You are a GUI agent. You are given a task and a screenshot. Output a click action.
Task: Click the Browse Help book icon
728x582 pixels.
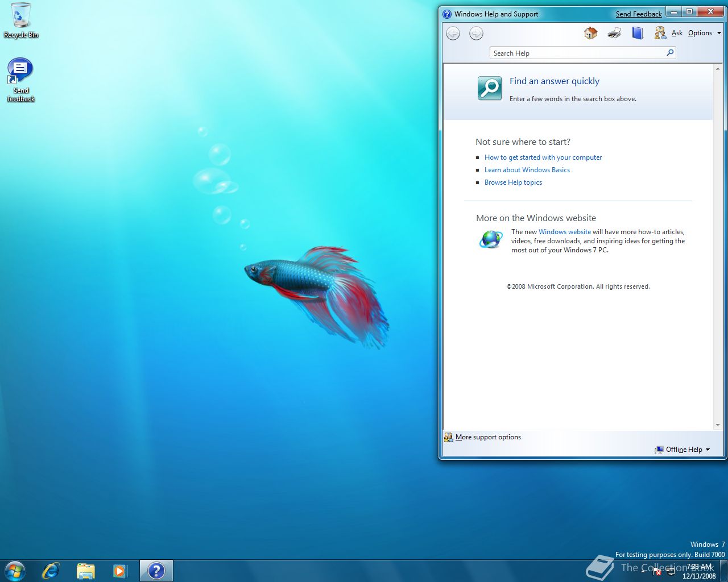coord(637,33)
